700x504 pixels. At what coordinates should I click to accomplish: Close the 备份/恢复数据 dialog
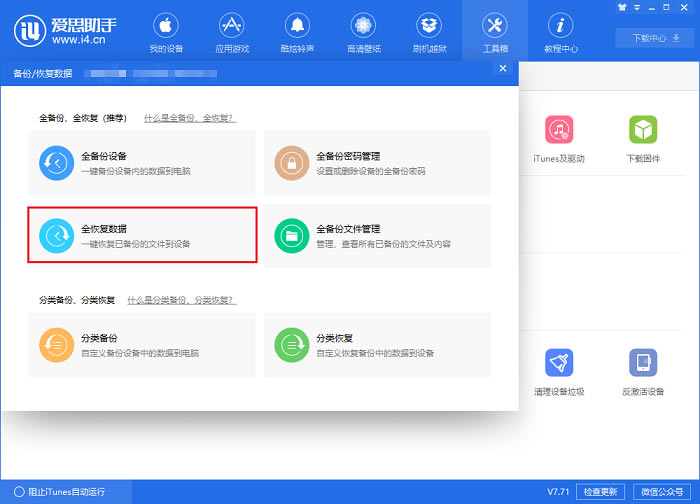click(x=503, y=68)
